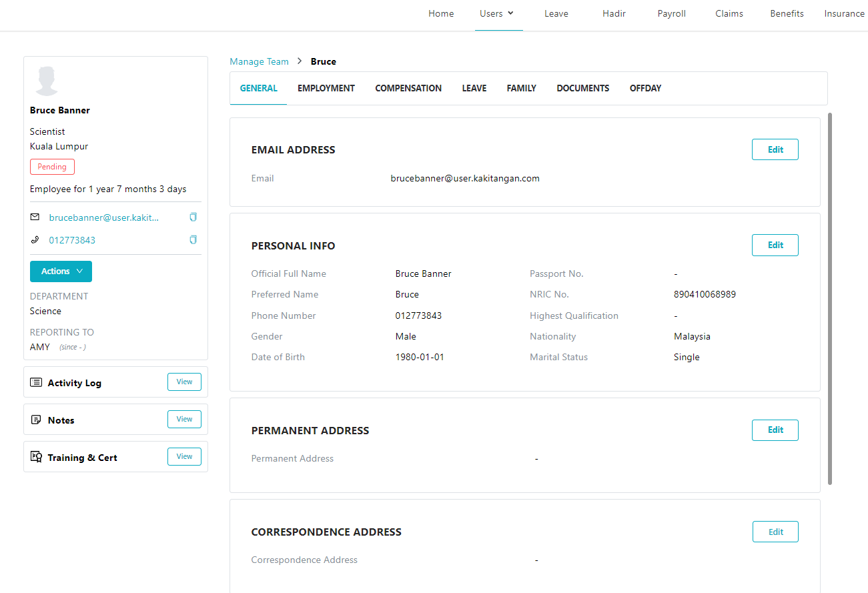Open Payroll in the top navigation
The height and width of the screenshot is (593, 868).
coord(671,13)
